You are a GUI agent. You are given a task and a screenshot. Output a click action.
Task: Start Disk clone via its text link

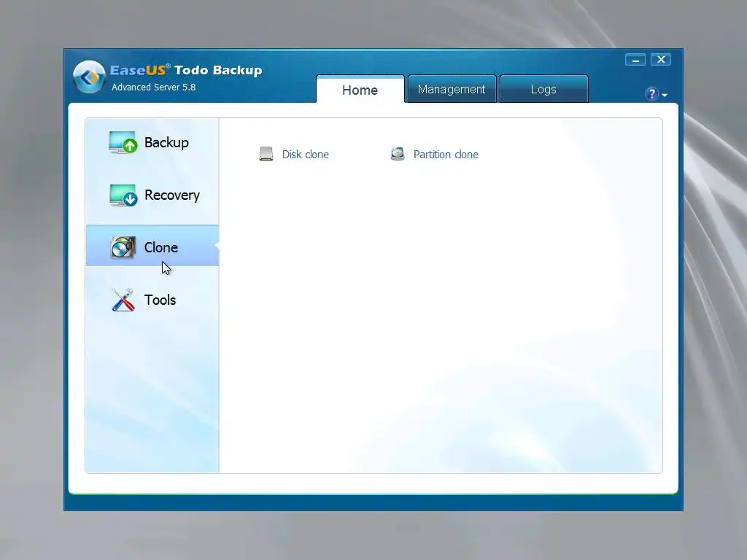pos(306,155)
